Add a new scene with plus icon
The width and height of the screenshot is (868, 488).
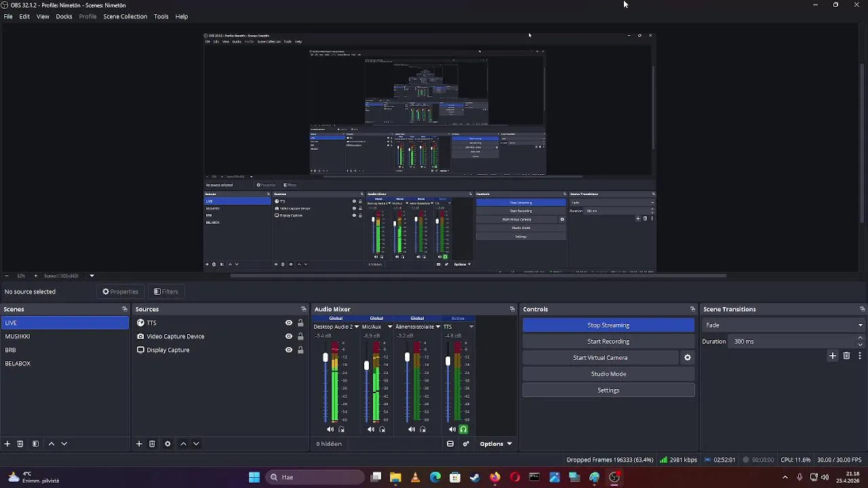[x=7, y=444]
